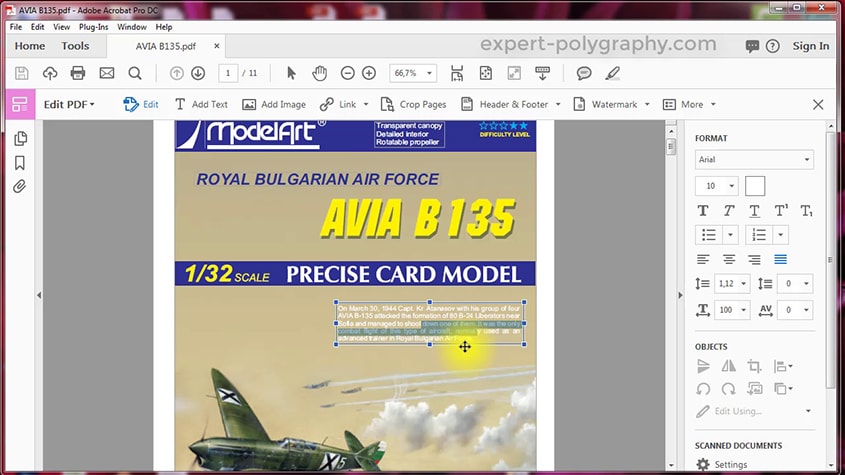The width and height of the screenshot is (845, 475).
Task: Open the File menu
Action: click(x=16, y=27)
